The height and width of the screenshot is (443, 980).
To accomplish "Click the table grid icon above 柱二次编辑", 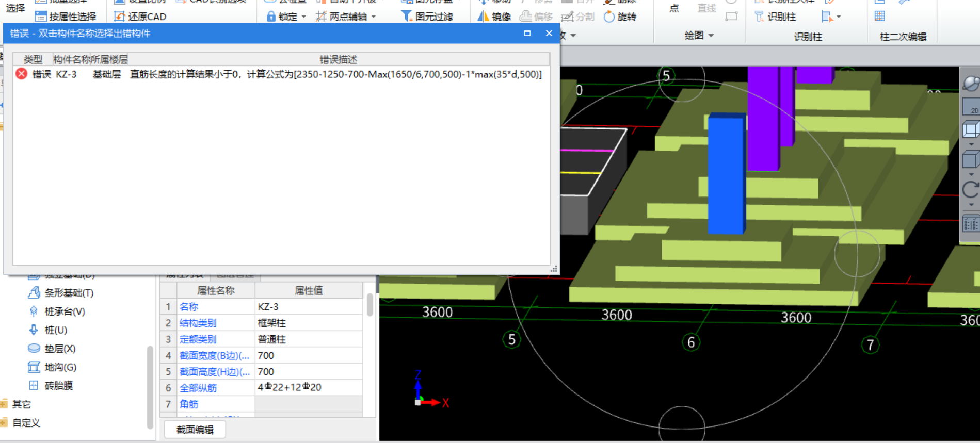I will (x=880, y=16).
